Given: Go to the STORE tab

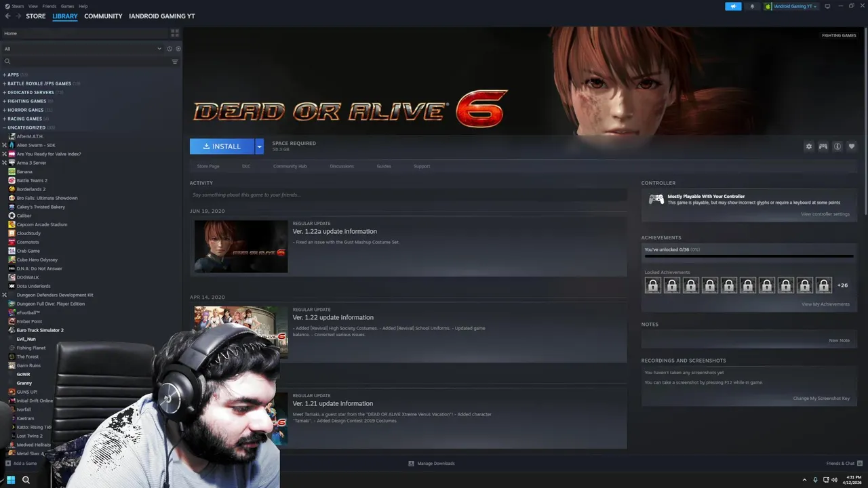Looking at the screenshot, I should tap(36, 16).
